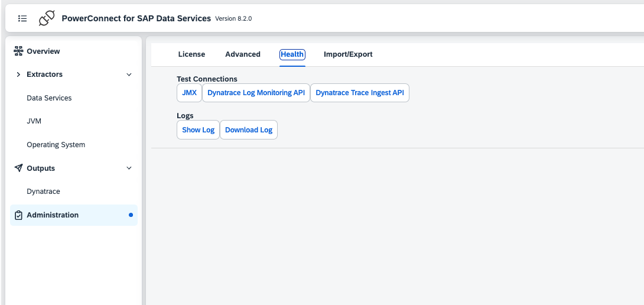
Task: Click the Outputs paper plane icon
Action: click(18, 168)
